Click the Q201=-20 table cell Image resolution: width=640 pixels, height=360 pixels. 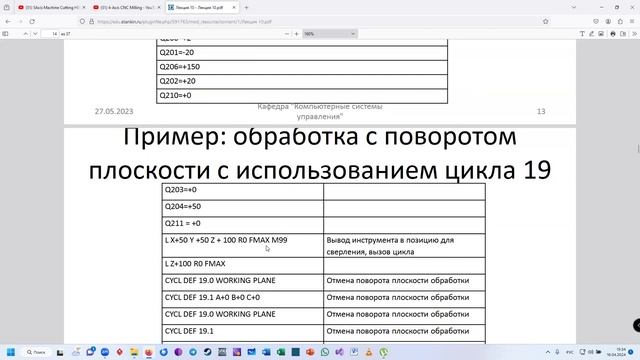[302, 53]
